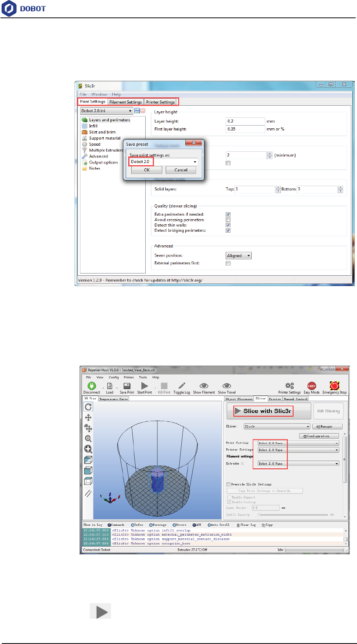
Task: Toggle Detect thin walls checkbox
Action: (228, 225)
